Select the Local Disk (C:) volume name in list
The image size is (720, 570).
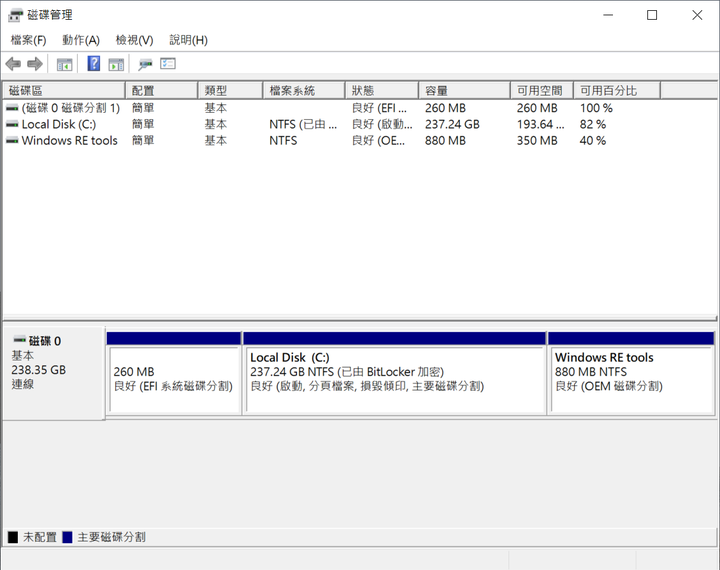59,124
